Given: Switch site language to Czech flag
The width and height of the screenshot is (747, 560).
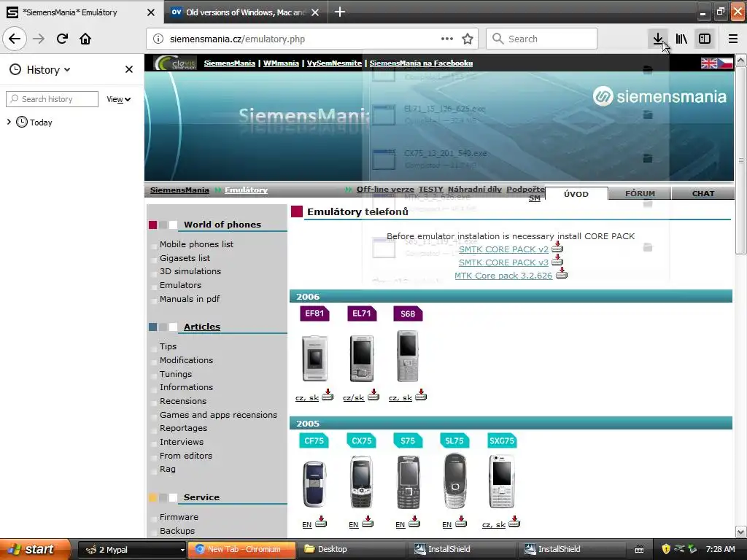Looking at the screenshot, I should [725, 63].
